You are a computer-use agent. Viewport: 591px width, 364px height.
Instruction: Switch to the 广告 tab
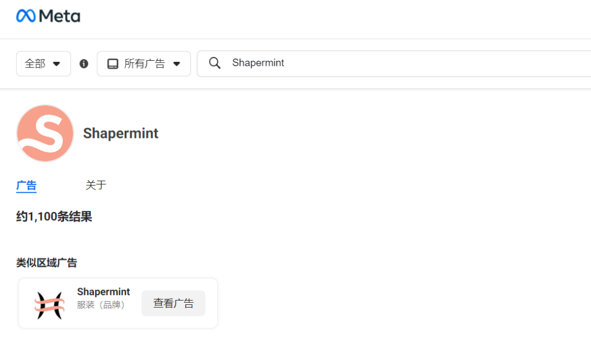(26, 185)
